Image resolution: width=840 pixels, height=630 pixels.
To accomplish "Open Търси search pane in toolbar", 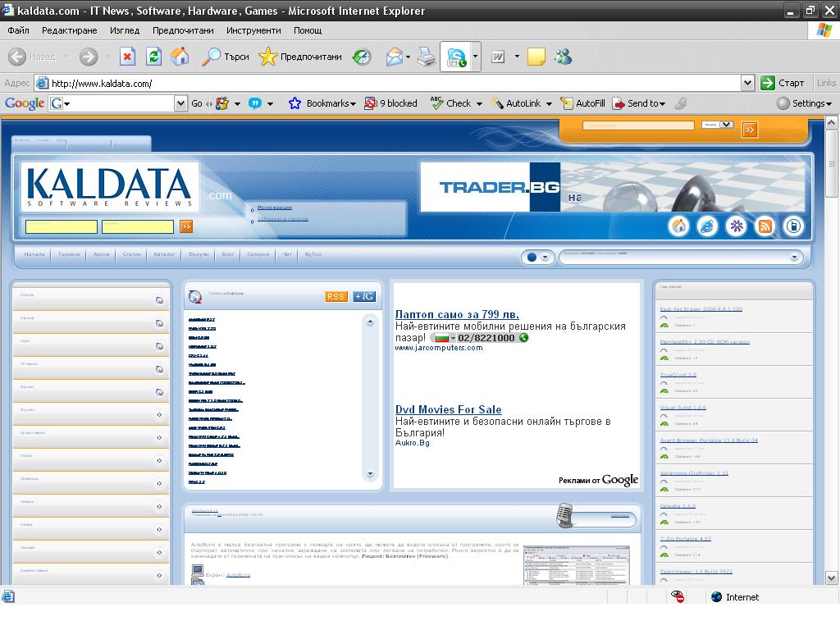I will (226, 57).
